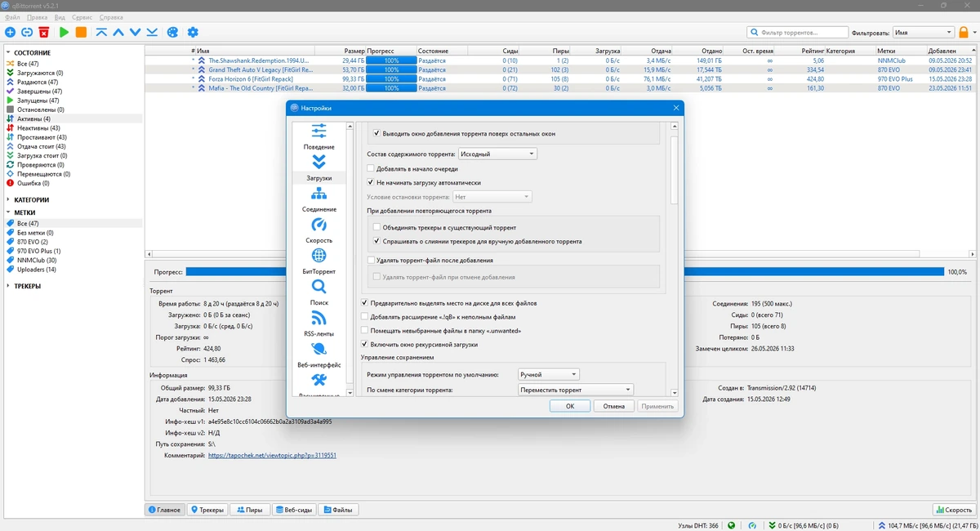Enable Добавлять в начало очереди checkbox
Image resolution: width=980 pixels, height=531 pixels.
pyautogui.click(x=371, y=168)
